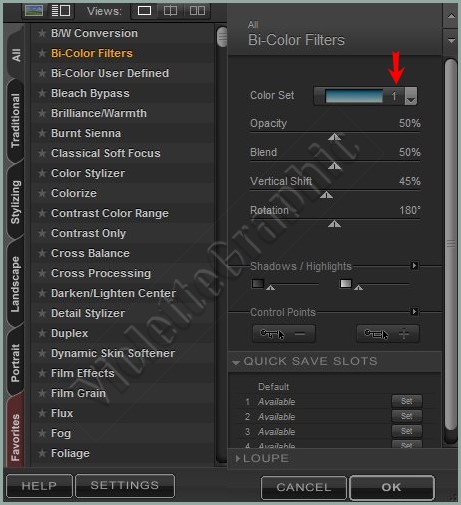Screen dimensions: 461x505
Task: Select the side-by-side preview view icon
Action: pos(197,11)
